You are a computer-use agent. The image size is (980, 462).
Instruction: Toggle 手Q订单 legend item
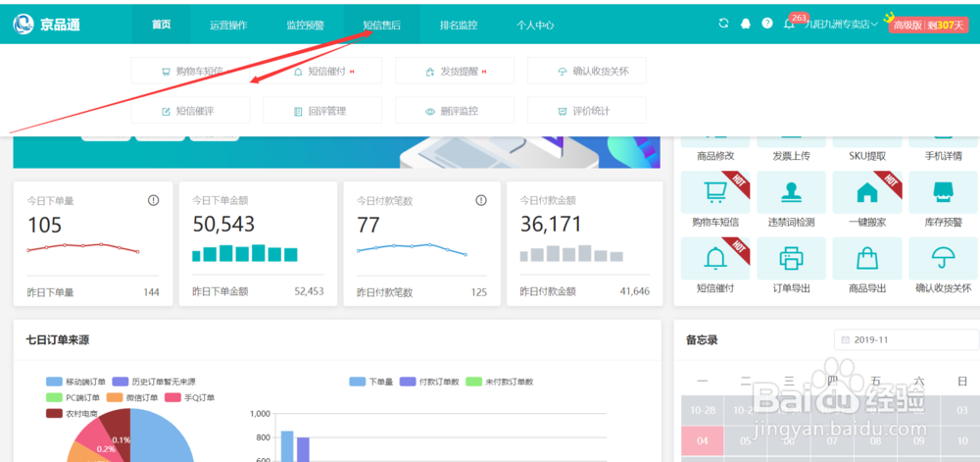click(x=189, y=397)
